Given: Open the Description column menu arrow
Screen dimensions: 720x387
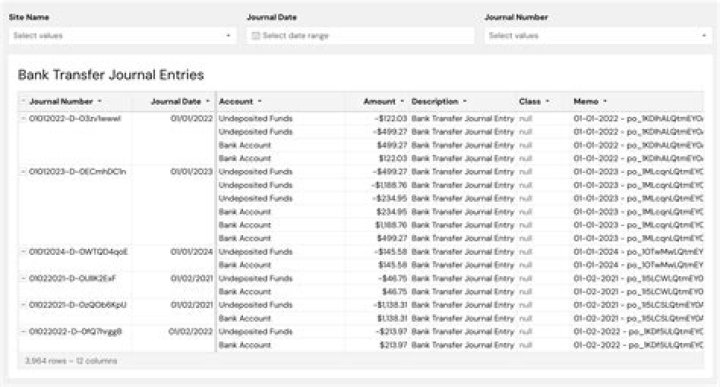Looking at the screenshot, I should tap(465, 101).
